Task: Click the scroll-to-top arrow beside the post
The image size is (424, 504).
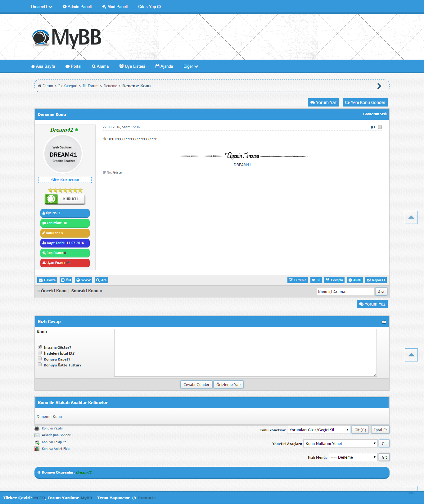Action: (411, 217)
